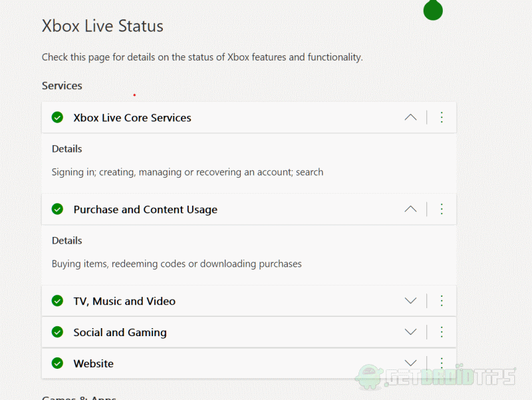Click the green check beside Xbox Live Core Services
This screenshot has height=400, width=532.
click(x=57, y=118)
